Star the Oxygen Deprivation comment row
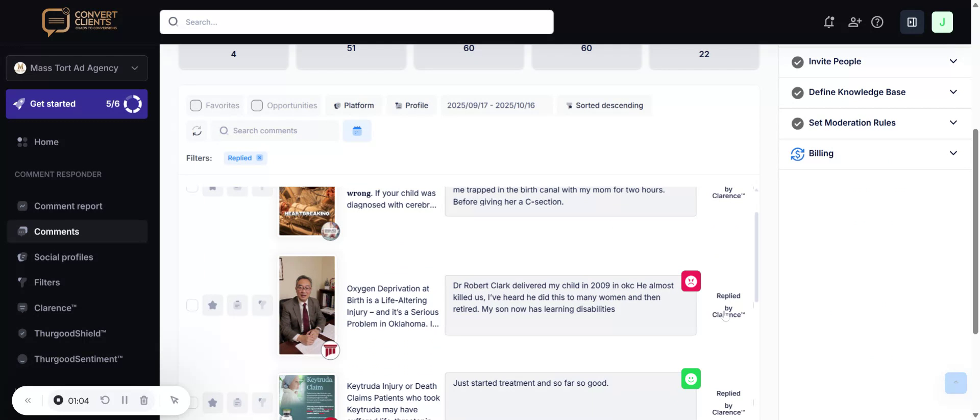The height and width of the screenshot is (420, 980). (213, 305)
